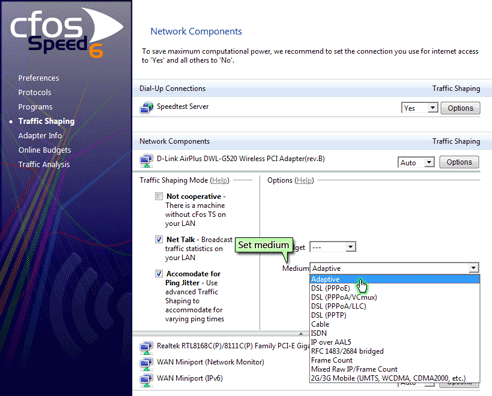The width and height of the screenshot is (492, 396).
Task: Select DSL (PPPoA/VCmux) medium
Action: [395, 297]
